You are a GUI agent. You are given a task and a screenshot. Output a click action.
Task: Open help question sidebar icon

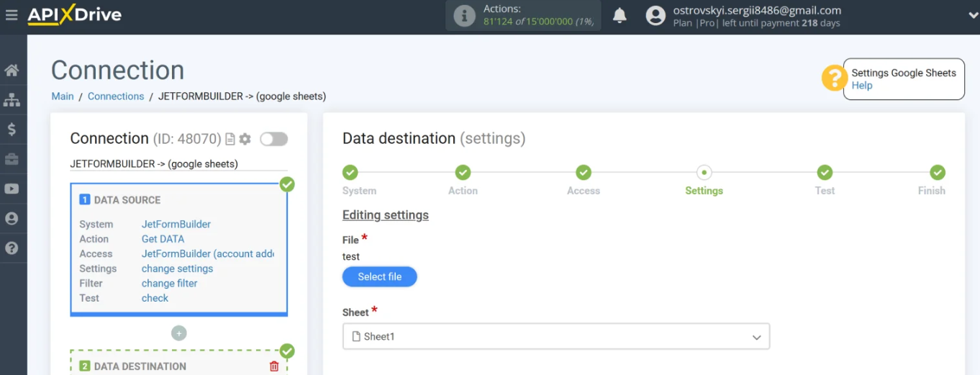click(12, 248)
